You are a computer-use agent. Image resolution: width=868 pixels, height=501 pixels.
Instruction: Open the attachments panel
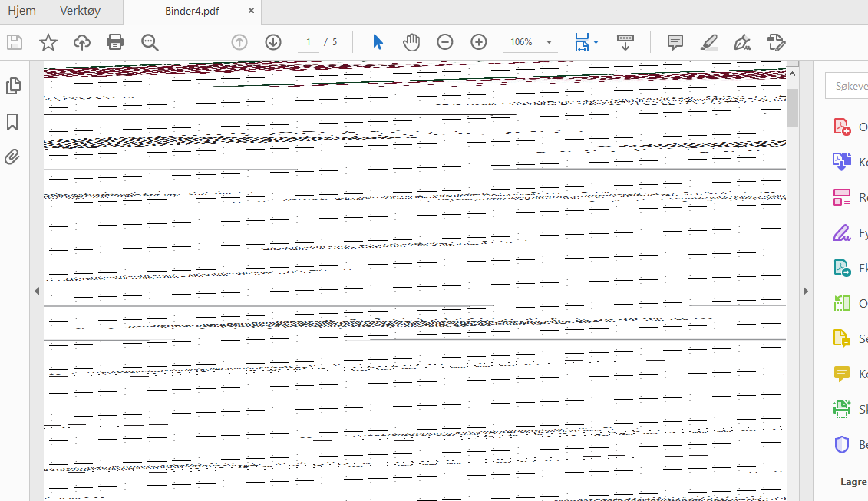coord(13,157)
